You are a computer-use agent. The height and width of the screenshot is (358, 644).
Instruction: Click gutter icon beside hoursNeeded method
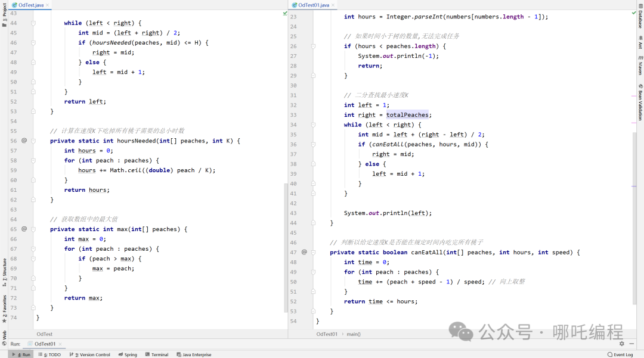tap(24, 141)
